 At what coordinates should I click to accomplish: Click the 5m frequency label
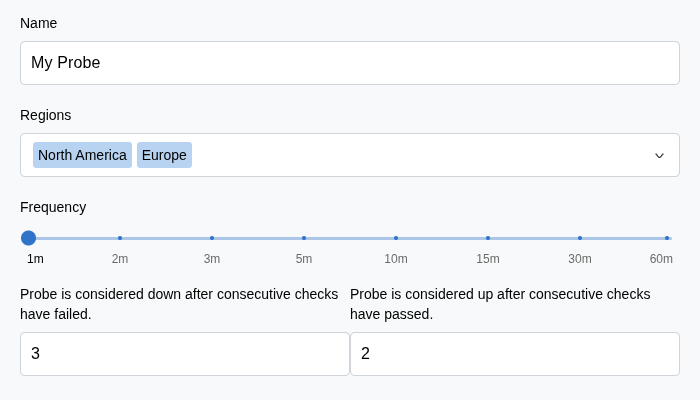[x=304, y=259]
